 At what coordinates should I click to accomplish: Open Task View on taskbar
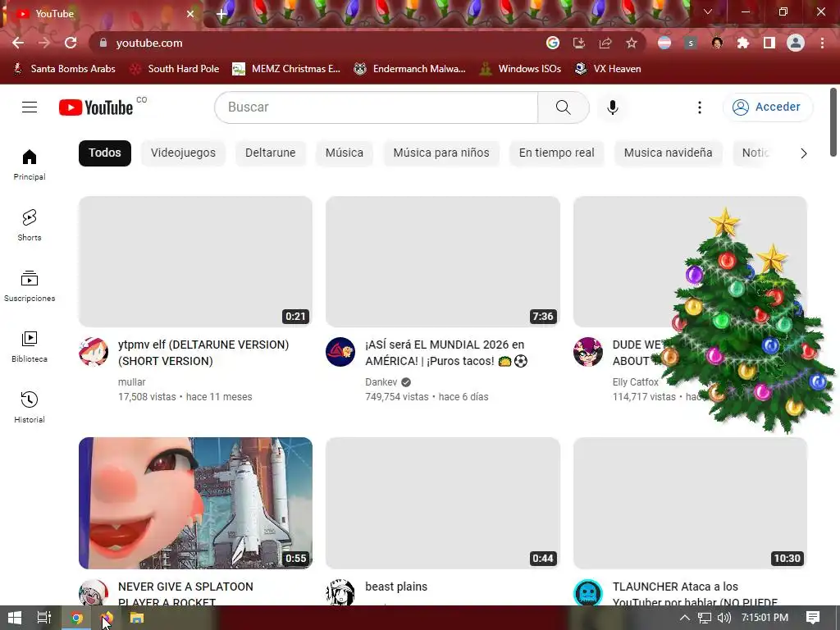point(44,619)
